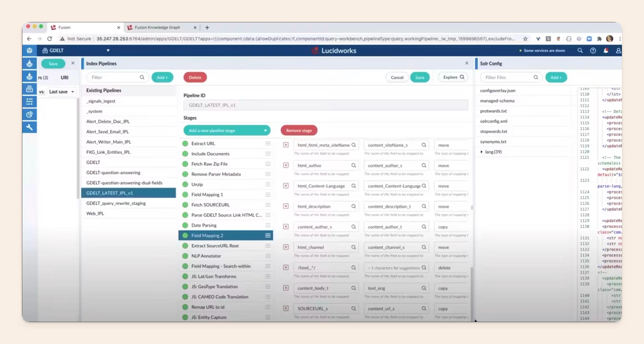Open the notifications bell icon
This screenshot has width=644, height=344.
click(606, 51)
